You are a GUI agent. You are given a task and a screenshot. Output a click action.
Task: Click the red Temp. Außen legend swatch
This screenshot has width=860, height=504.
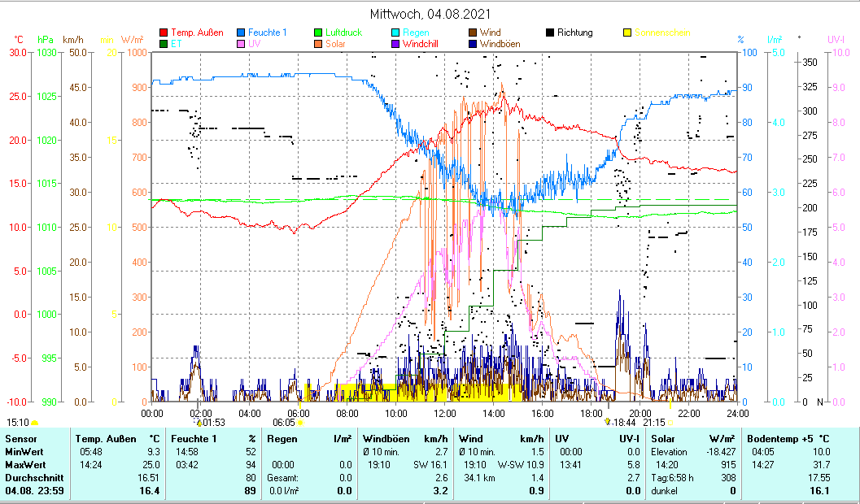(x=164, y=33)
